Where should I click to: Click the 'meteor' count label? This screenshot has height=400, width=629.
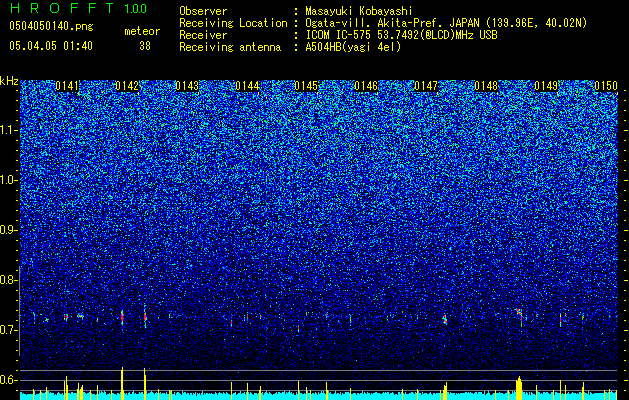[142, 31]
